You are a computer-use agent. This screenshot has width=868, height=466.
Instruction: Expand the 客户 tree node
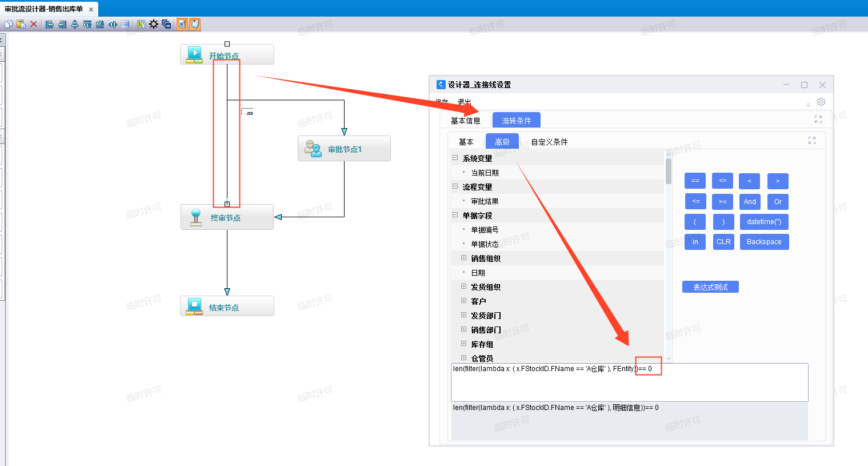(x=464, y=301)
